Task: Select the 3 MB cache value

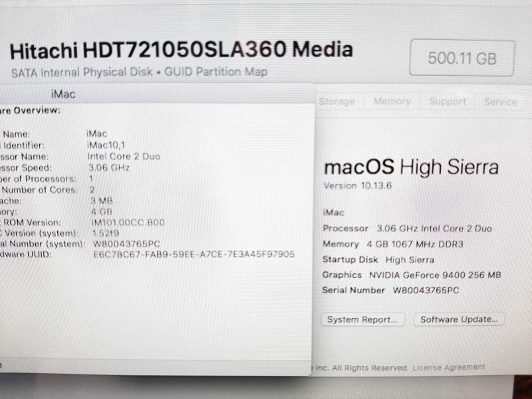Action: pos(102,201)
